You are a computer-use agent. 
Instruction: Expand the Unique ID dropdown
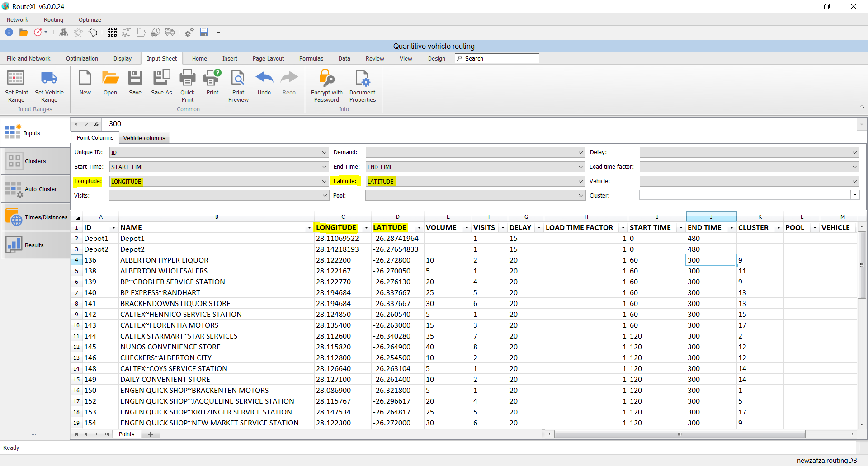click(x=324, y=152)
